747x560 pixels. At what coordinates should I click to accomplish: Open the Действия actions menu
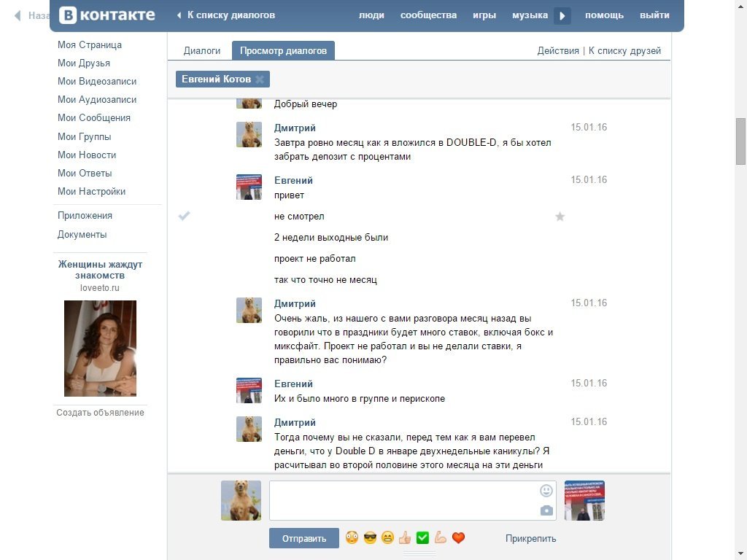(558, 51)
